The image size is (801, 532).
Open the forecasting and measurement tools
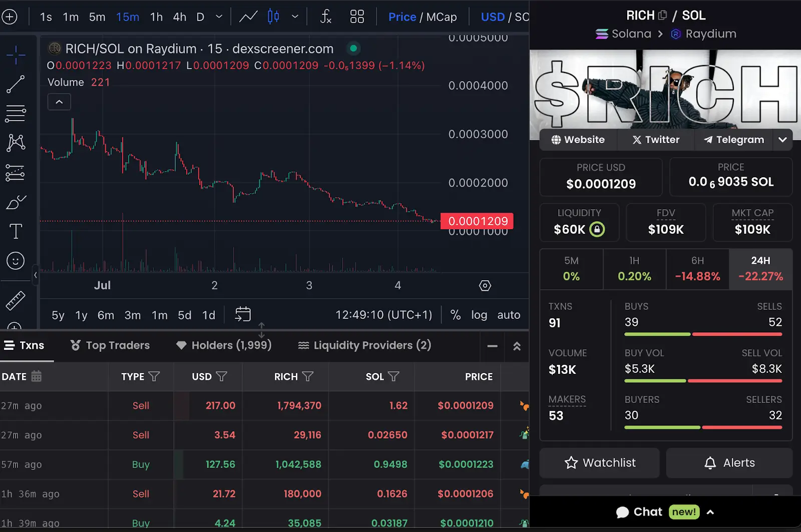[x=16, y=173]
